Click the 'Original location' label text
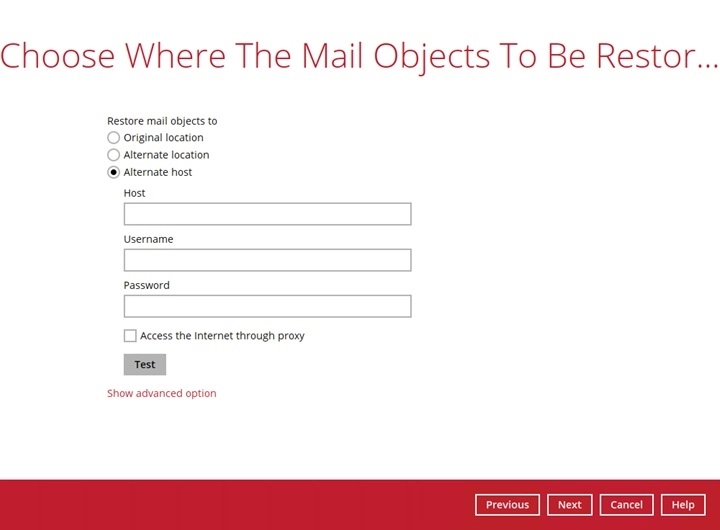 click(x=163, y=138)
